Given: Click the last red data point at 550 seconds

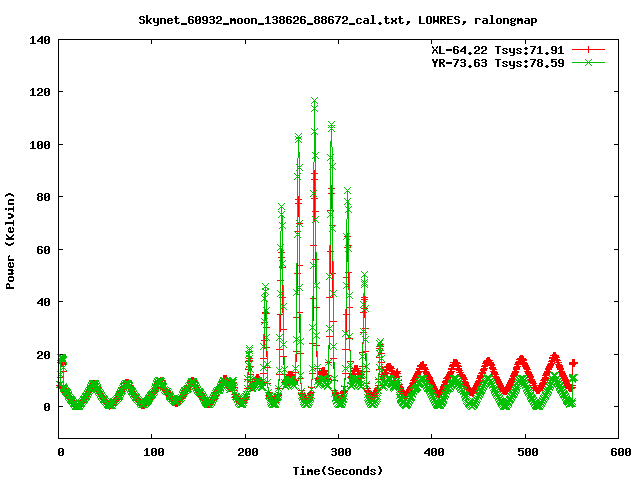Looking at the screenshot, I should click(573, 363).
